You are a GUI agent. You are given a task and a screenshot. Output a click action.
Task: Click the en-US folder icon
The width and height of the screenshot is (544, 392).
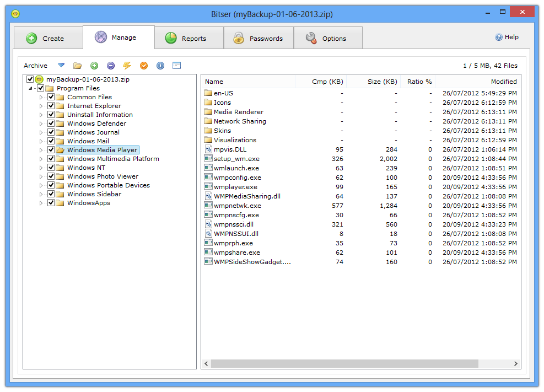tap(208, 93)
